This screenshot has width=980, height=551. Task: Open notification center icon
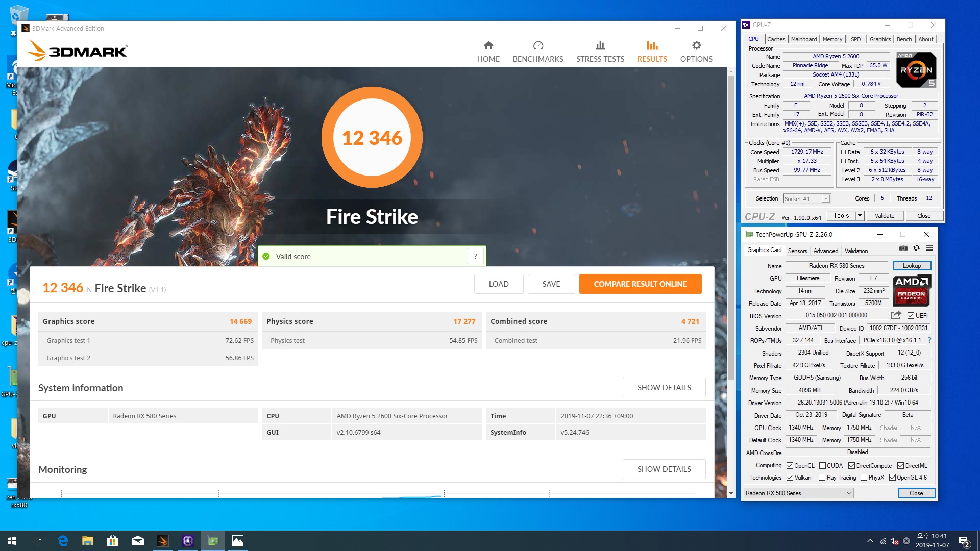pyautogui.click(x=964, y=541)
